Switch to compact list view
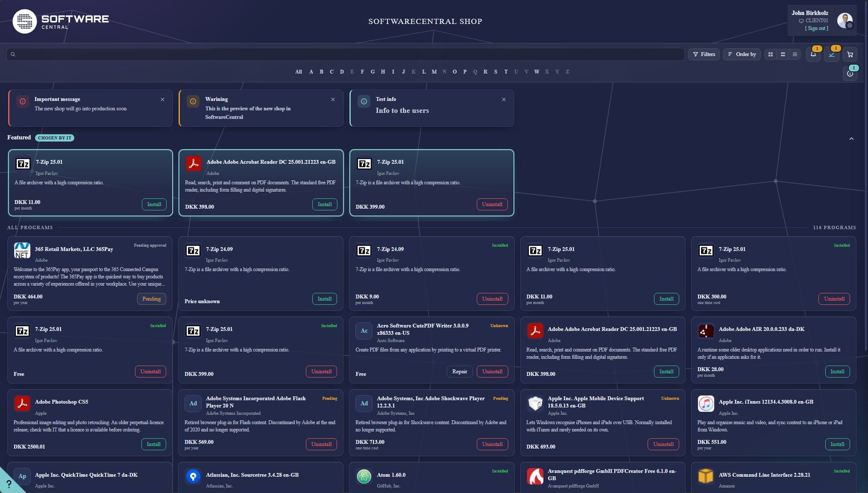The width and height of the screenshot is (868, 493). [x=795, y=54]
